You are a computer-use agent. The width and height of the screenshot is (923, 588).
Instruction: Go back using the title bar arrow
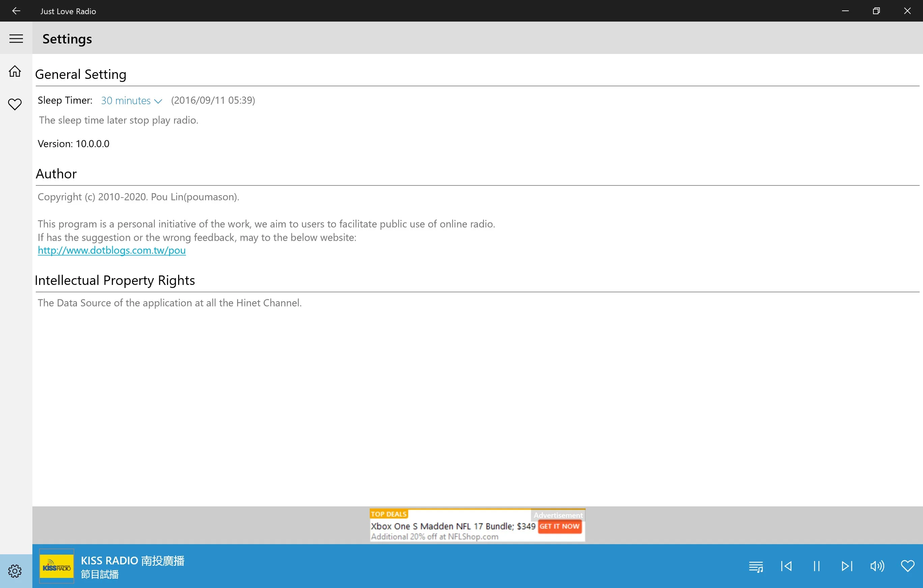[16, 11]
